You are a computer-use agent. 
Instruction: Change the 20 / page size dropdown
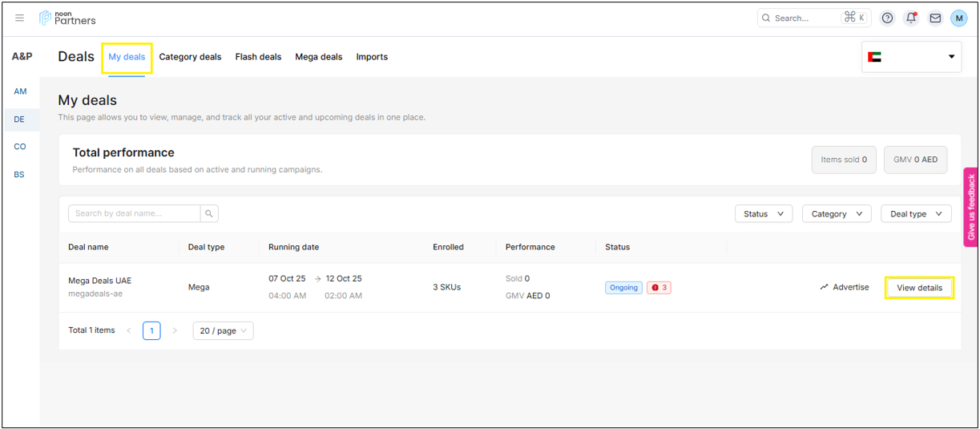(223, 330)
